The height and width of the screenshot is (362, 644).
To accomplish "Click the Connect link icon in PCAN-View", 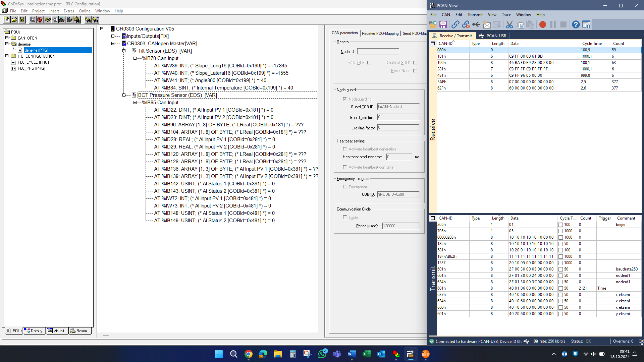I will click(455, 24).
